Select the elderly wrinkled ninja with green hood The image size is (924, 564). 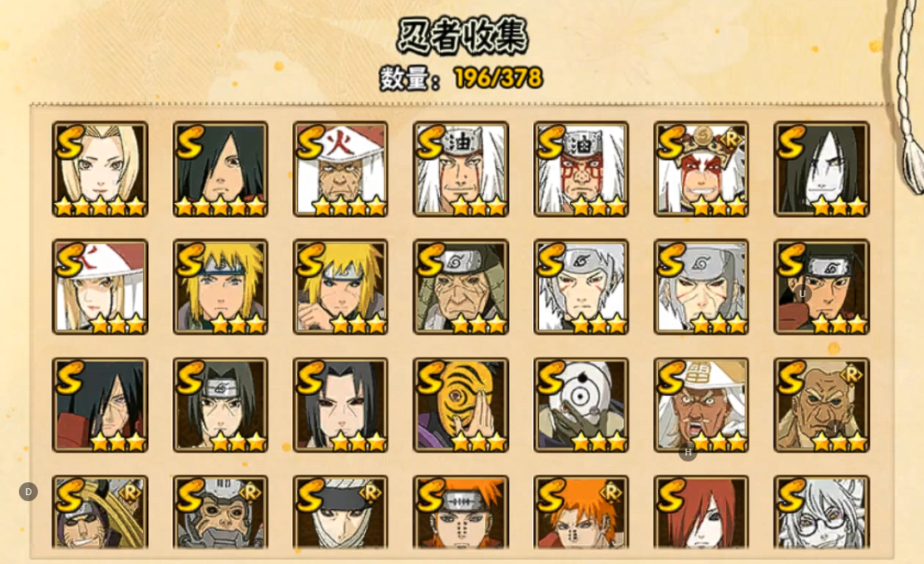click(x=460, y=287)
